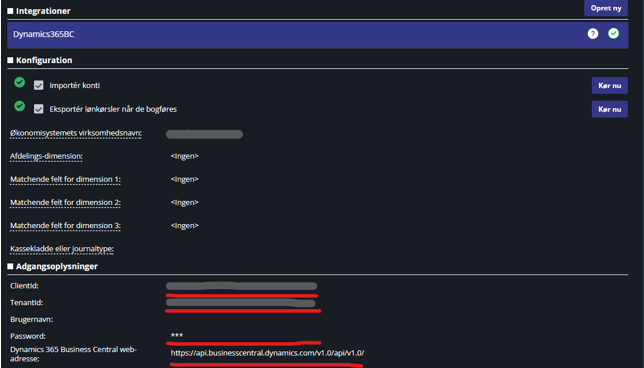This screenshot has height=368, width=644.
Task: Click Matchende felt for dimension 1 label
Action: [65, 179]
